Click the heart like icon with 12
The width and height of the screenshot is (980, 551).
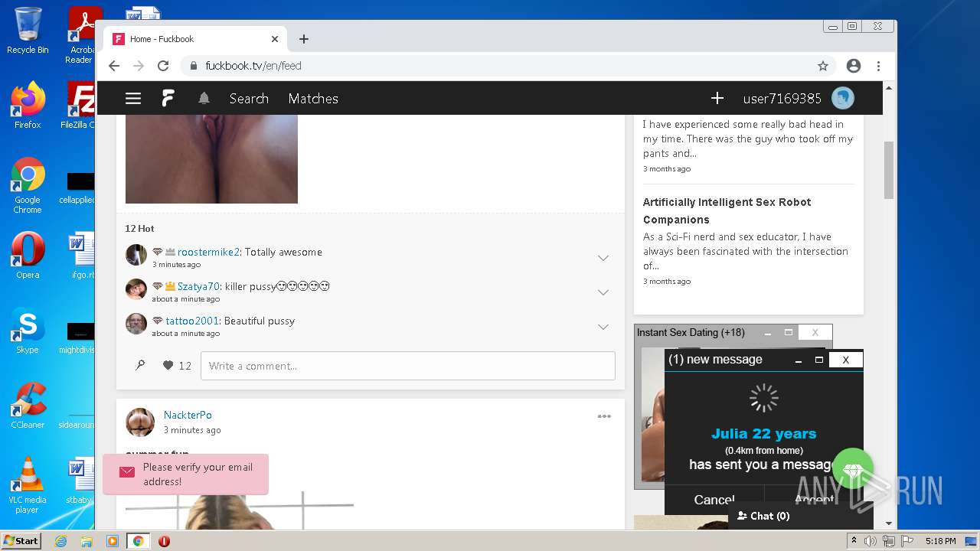point(168,366)
